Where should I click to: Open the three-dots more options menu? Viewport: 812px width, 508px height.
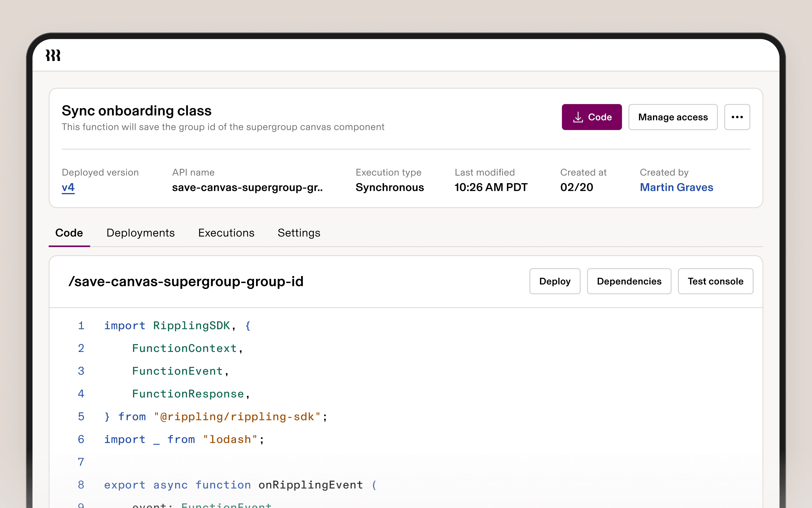(737, 117)
